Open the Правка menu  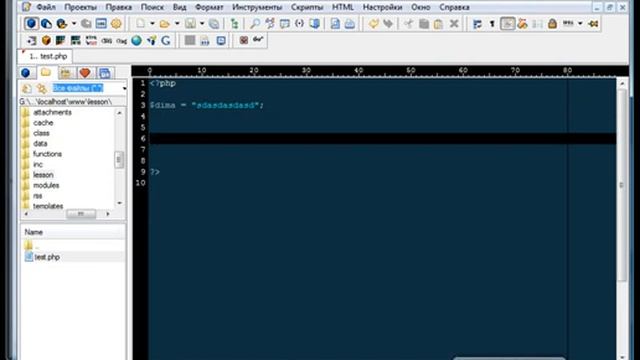(x=118, y=7)
